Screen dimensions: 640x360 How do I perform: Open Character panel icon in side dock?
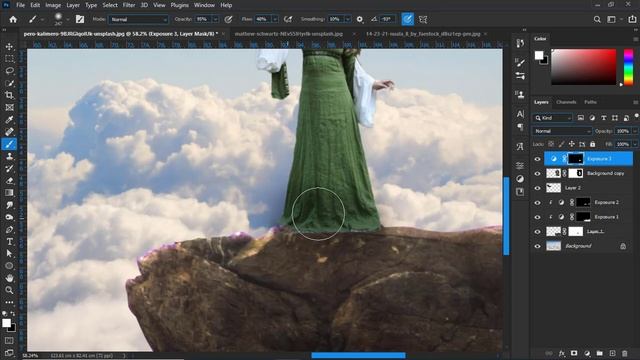coord(520,114)
